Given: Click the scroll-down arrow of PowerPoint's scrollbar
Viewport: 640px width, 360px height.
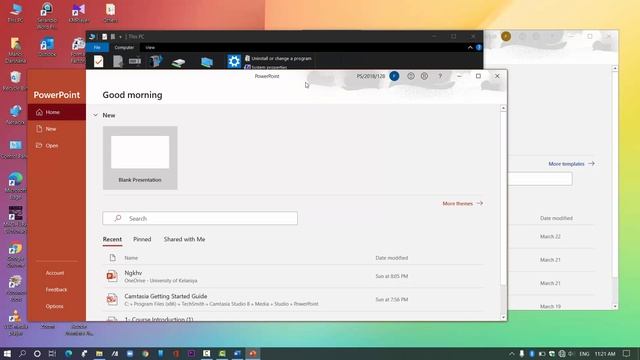Looking at the screenshot, I should [x=503, y=317].
